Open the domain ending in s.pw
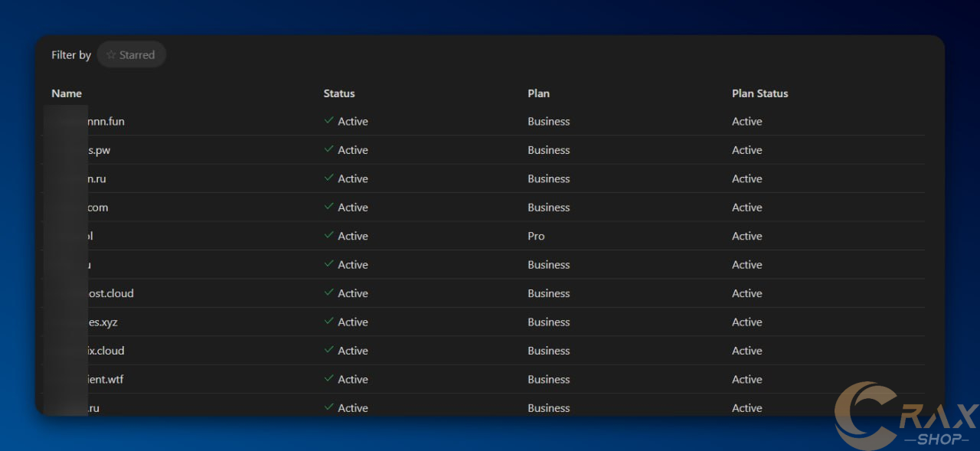The width and height of the screenshot is (980, 451). click(99, 150)
